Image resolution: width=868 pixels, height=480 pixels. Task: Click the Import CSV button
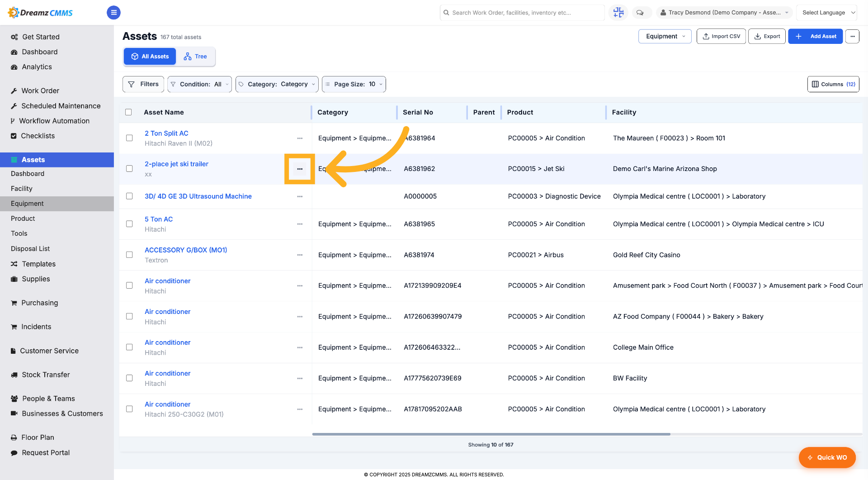[x=721, y=36]
